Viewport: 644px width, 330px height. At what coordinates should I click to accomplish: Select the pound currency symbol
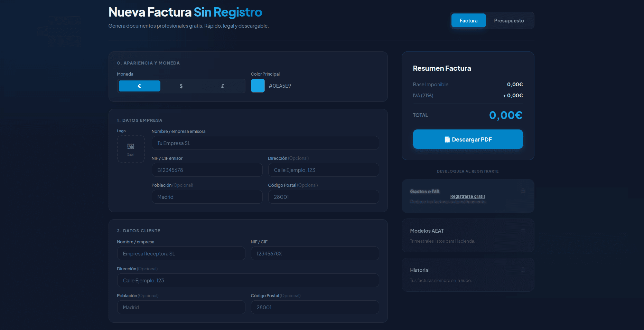[222, 86]
